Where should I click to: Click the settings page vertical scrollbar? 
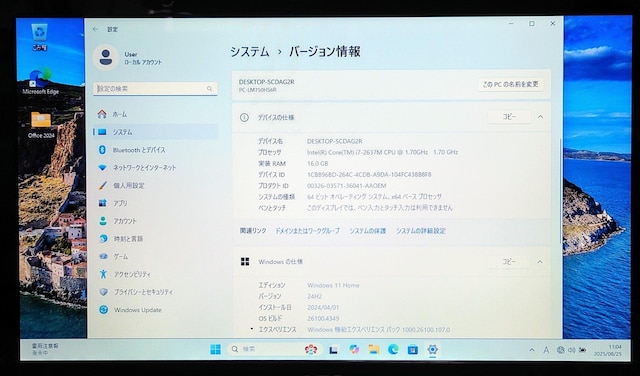pyautogui.click(x=561, y=190)
